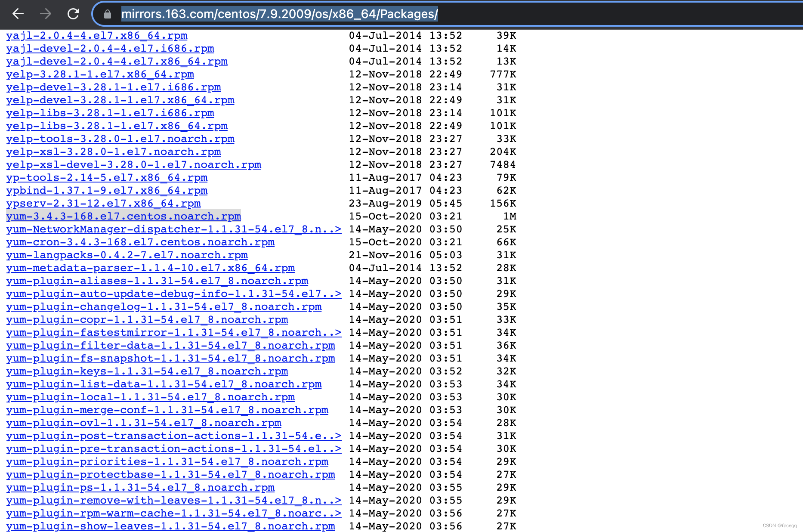The width and height of the screenshot is (803, 532).
Task: Click yum-plugin-filter-data package link
Action: point(171,346)
